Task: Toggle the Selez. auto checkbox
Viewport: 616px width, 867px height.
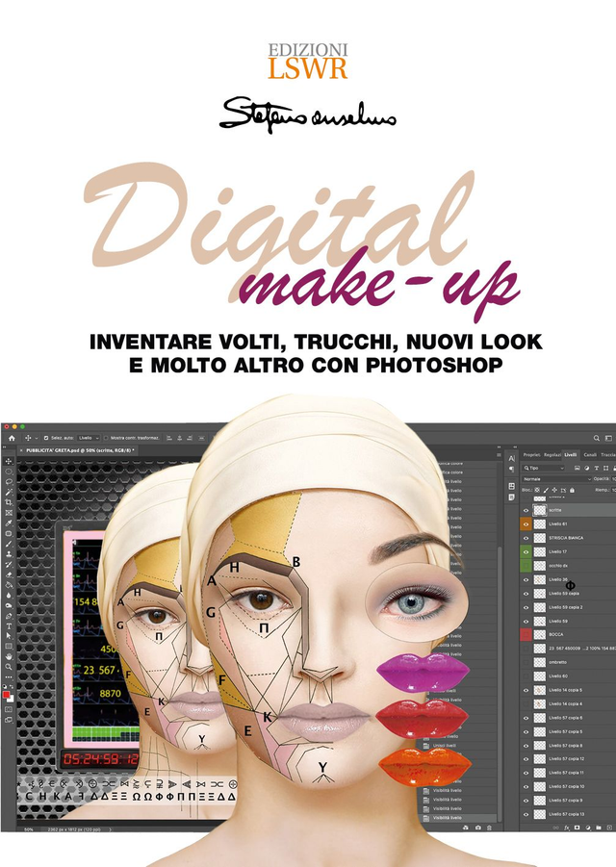Action: point(45,437)
